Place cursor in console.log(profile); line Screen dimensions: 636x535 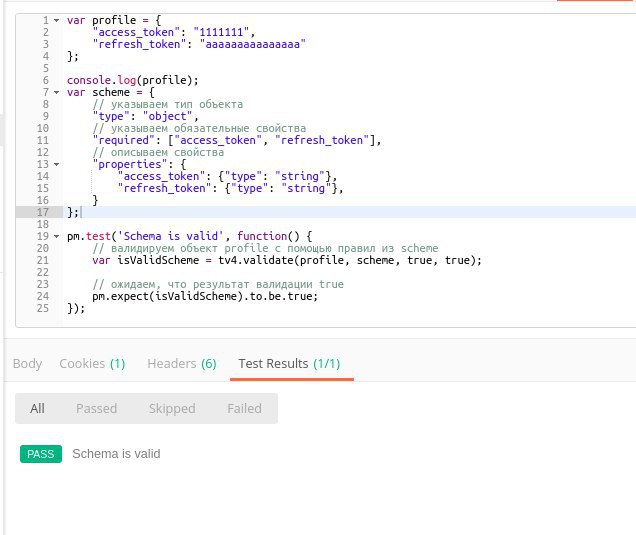[x=133, y=80]
